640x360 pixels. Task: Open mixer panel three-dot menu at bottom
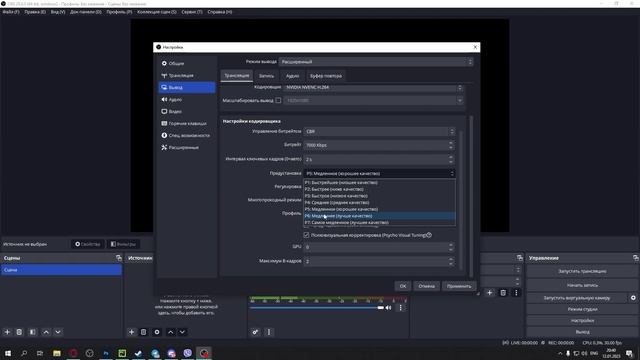click(x=269, y=332)
